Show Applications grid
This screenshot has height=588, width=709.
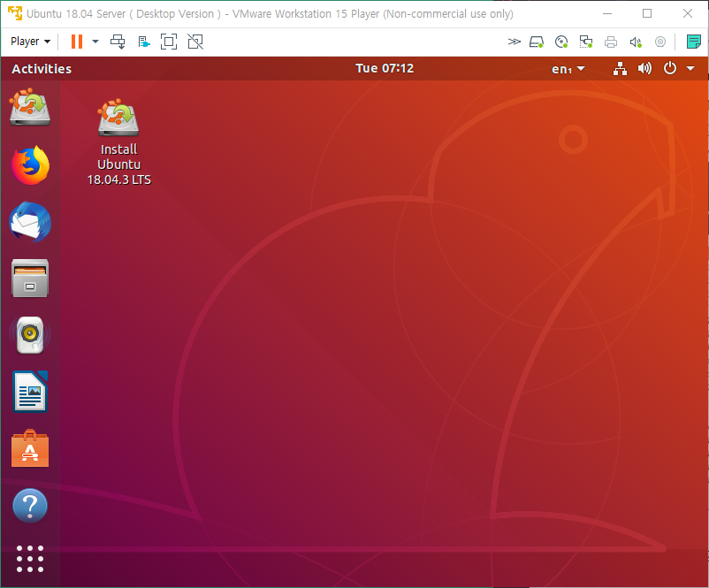pos(30,559)
